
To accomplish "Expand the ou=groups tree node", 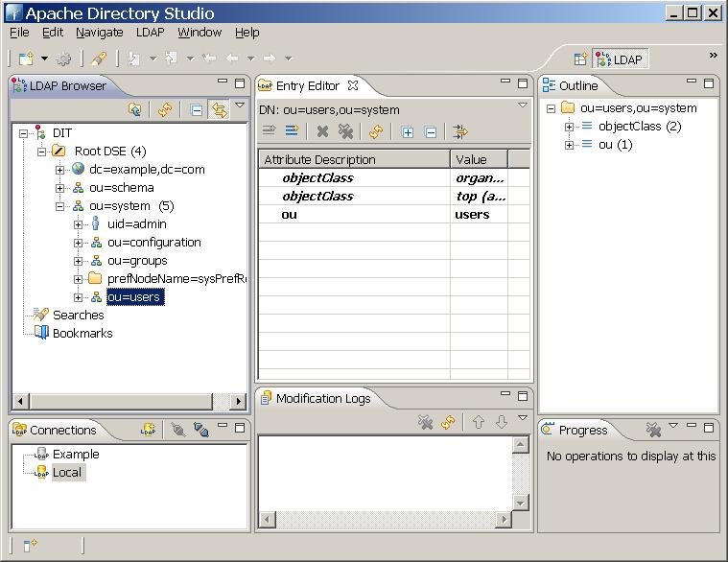I will tap(79, 261).
